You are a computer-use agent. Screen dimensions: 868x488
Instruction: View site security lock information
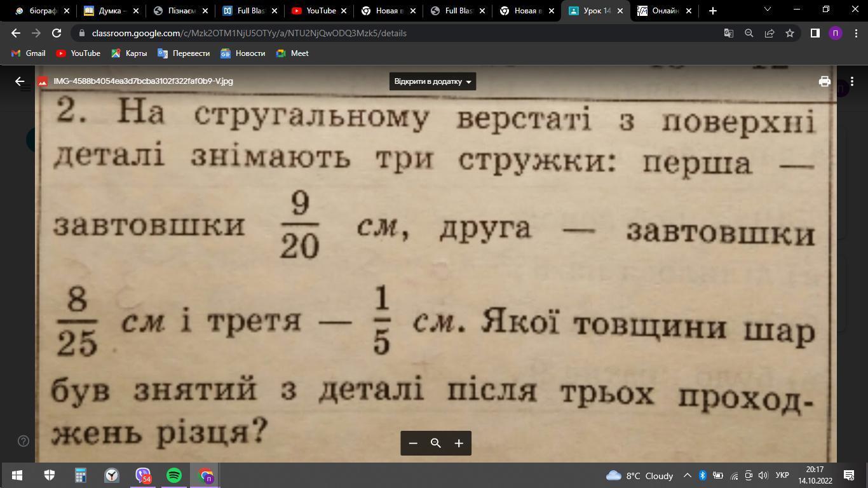click(x=81, y=33)
